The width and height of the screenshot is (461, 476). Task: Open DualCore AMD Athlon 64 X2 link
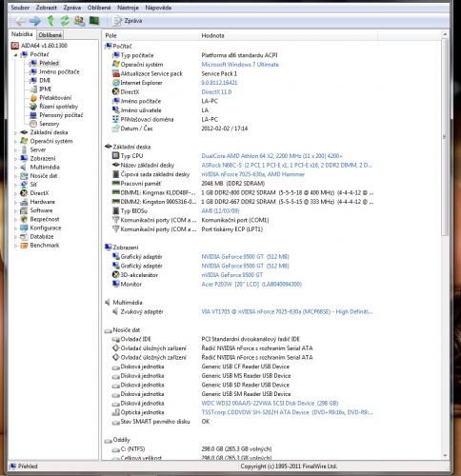click(x=272, y=156)
